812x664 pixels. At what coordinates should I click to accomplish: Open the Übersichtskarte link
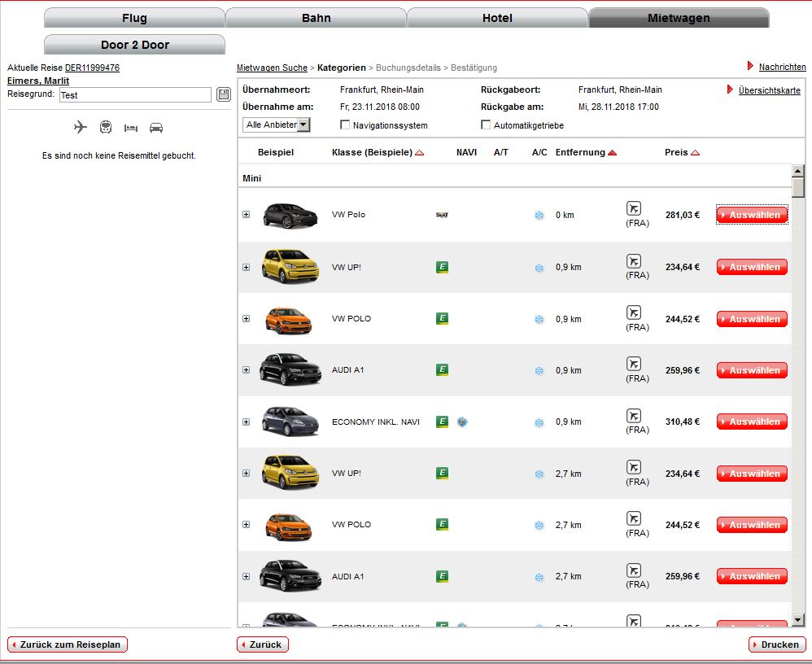tap(769, 90)
